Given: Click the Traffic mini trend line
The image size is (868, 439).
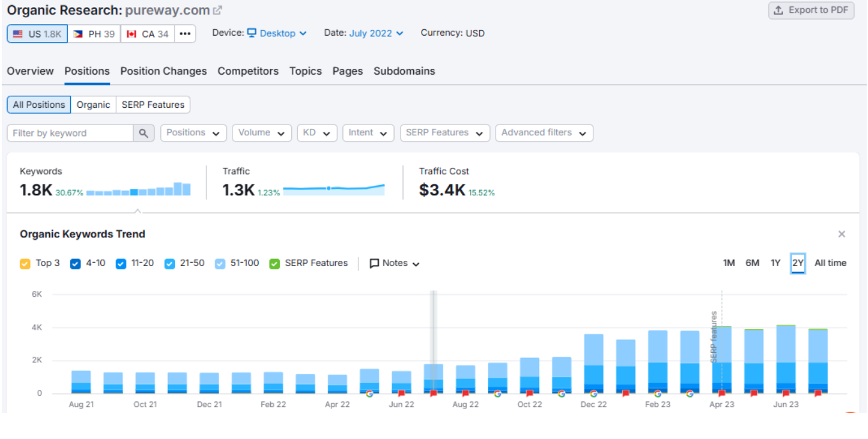Looking at the screenshot, I should coord(333,189).
